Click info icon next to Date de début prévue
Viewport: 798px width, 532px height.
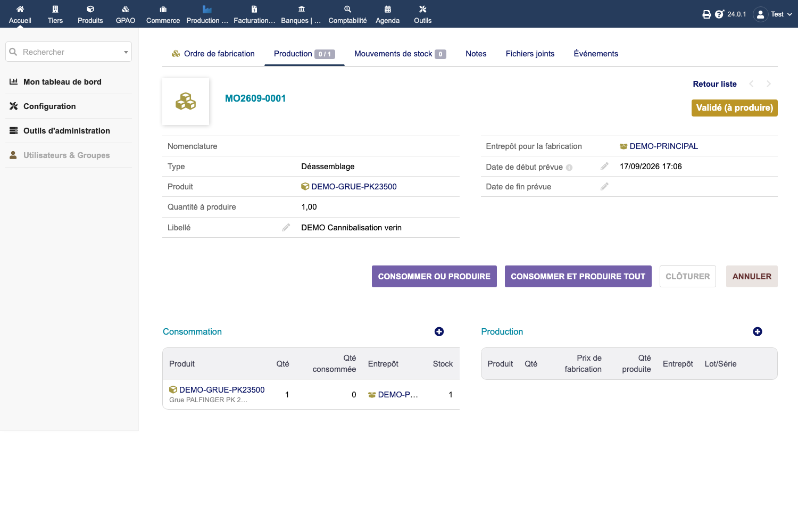[569, 168]
